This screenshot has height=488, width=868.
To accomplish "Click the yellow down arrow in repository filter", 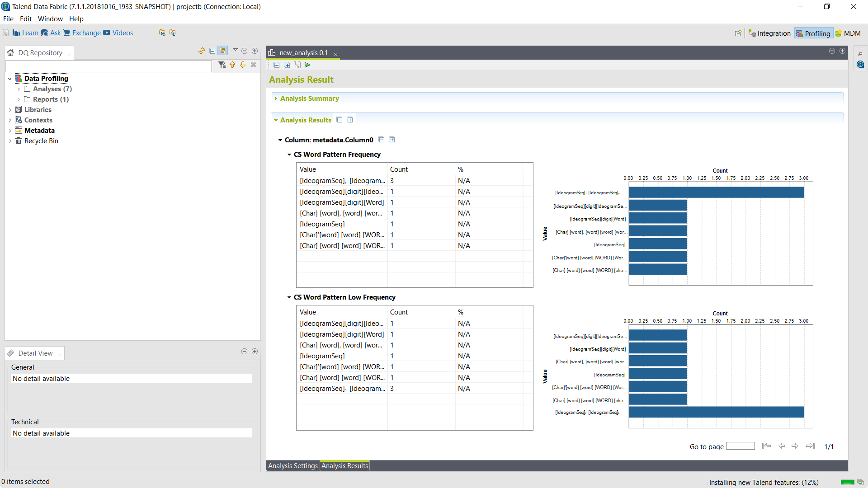I will [243, 65].
